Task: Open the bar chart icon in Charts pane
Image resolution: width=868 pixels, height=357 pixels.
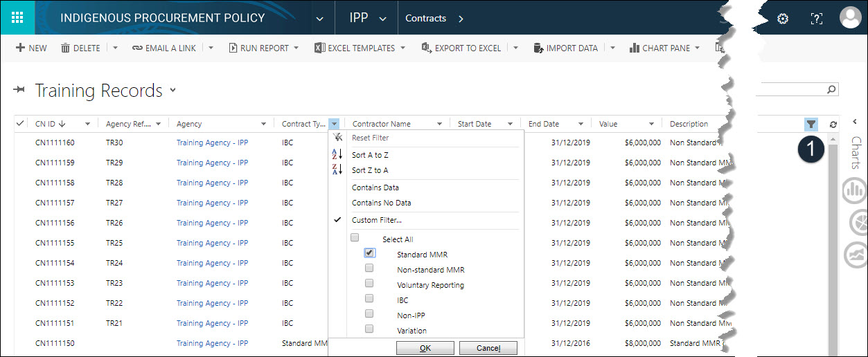Action: tap(854, 190)
